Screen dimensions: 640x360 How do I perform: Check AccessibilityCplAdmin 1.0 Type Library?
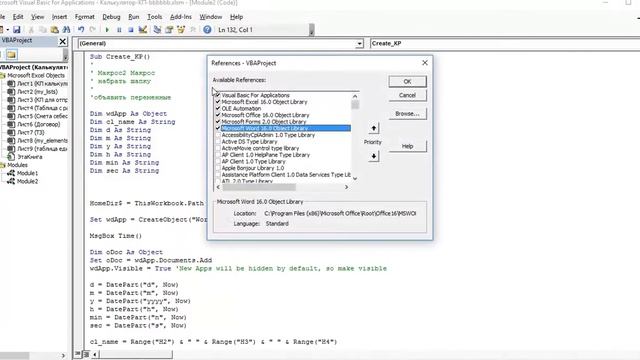[218, 135]
